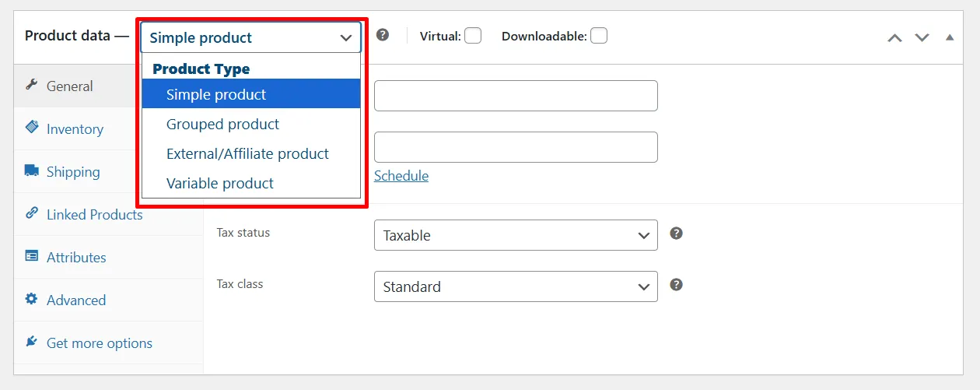
Task: Click the Linked Products chain icon
Action: pyautogui.click(x=32, y=213)
